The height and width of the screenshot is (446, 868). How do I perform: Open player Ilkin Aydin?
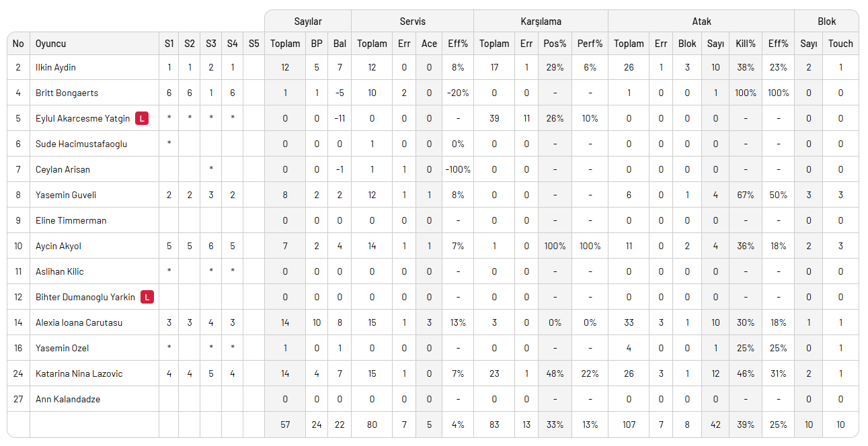pyautogui.click(x=56, y=67)
